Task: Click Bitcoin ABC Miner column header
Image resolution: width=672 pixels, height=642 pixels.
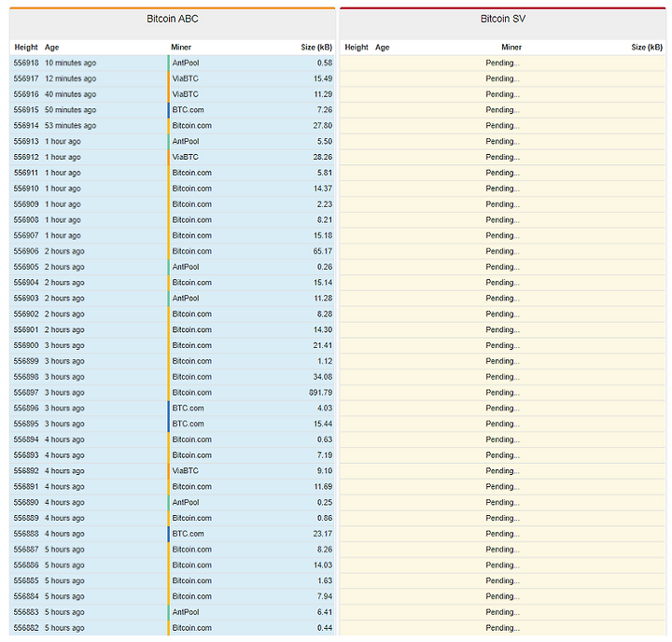Action: pos(181,48)
